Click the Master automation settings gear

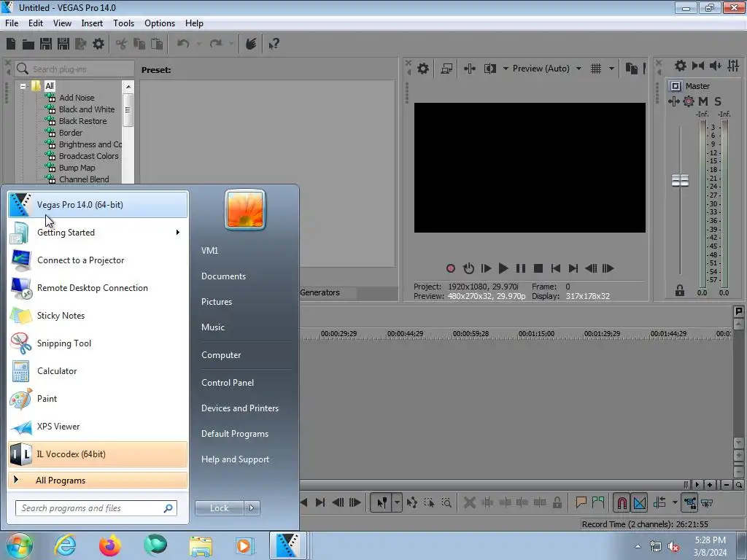(x=689, y=101)
